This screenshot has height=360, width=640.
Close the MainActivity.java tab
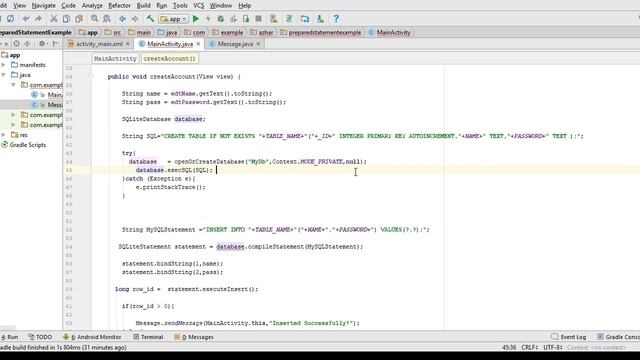coord(198,44)
